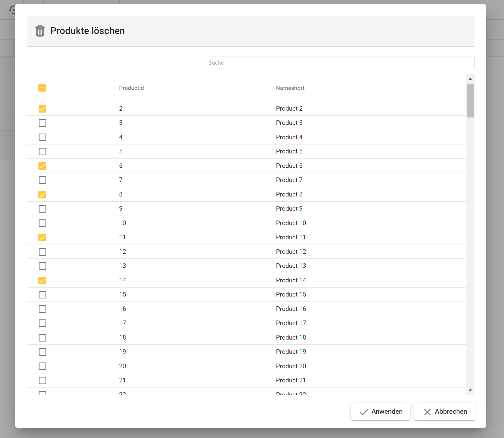Check the checkbox for Product 3
504x438 pixels.
(x=42, y=123)
